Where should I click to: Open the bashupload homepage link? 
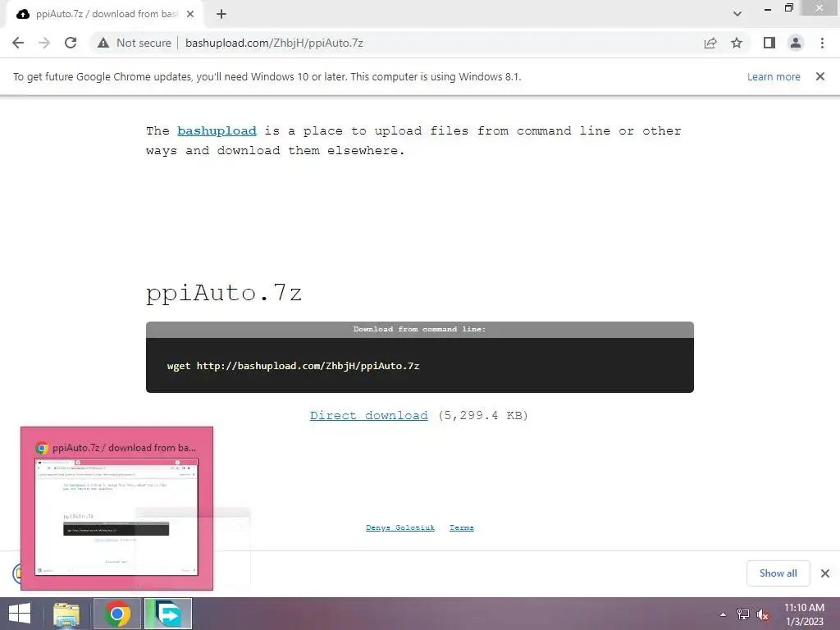coord(217,130)
